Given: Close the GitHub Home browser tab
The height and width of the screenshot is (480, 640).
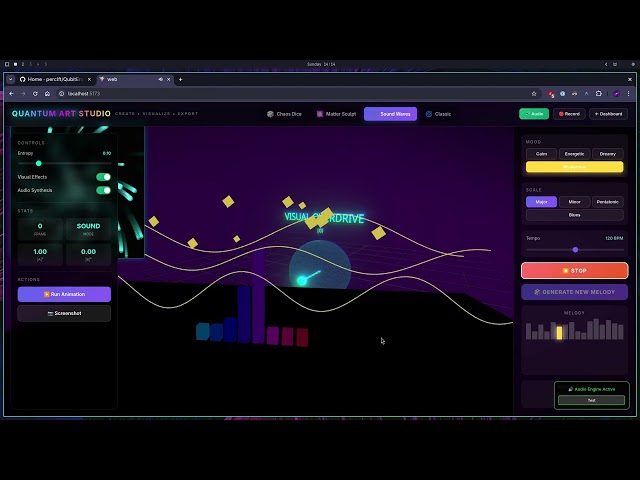Looking at the screenshot, I should click(88, 79).
